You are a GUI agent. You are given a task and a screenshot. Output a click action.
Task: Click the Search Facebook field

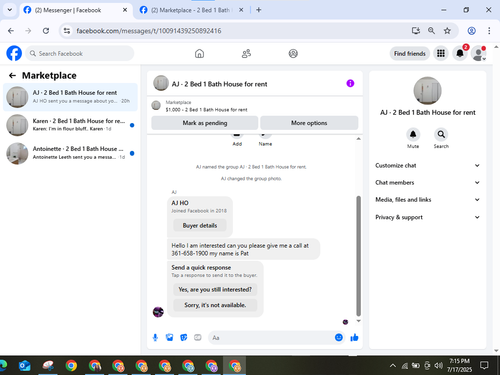click(x=80, y=53)
